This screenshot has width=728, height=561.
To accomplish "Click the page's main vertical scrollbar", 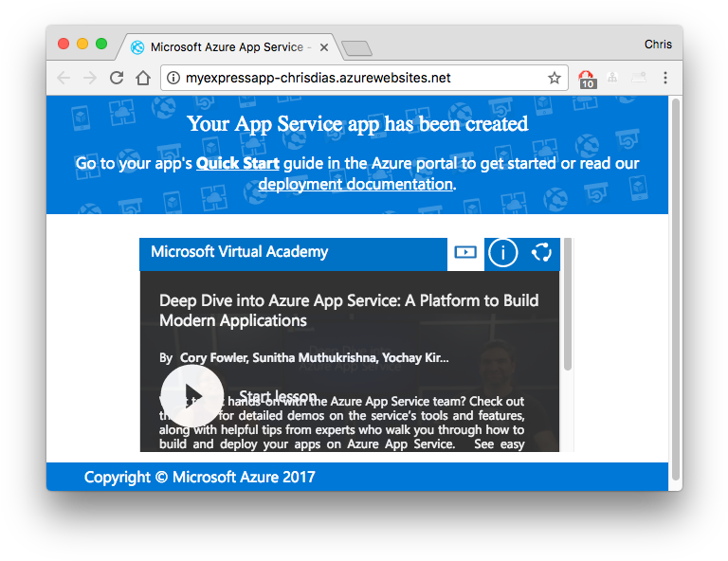I will pyautogui.click(x=676, y=289).
